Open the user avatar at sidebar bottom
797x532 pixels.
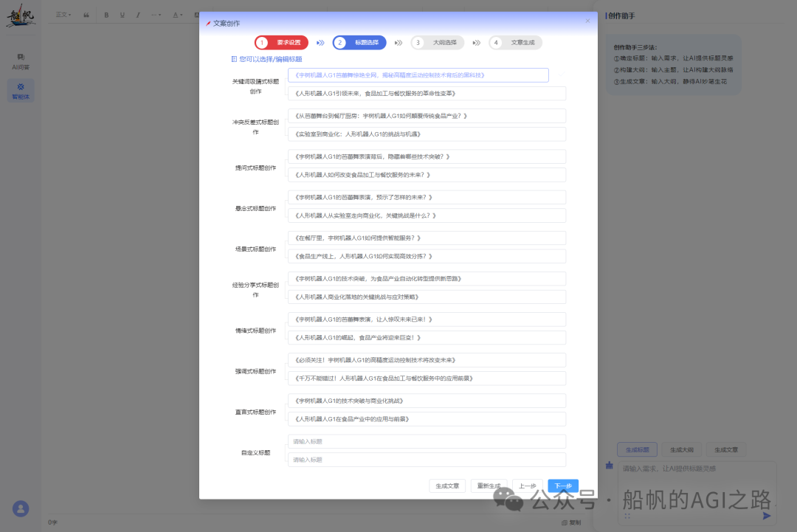tap(21, 508)
